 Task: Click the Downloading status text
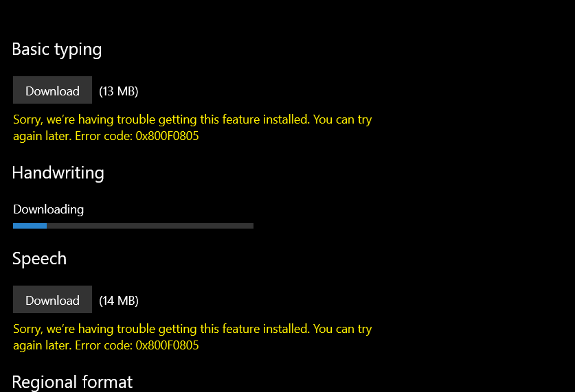[x=48, y=209]
